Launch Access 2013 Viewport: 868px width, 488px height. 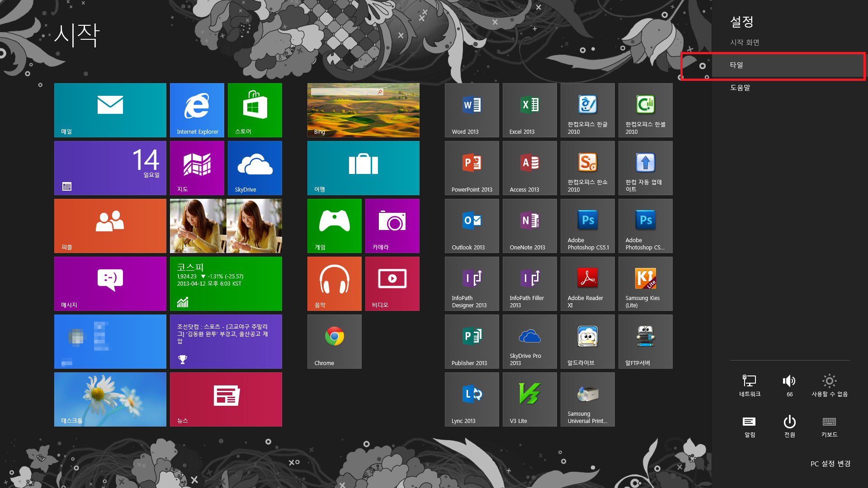click(x=530, y=168)
